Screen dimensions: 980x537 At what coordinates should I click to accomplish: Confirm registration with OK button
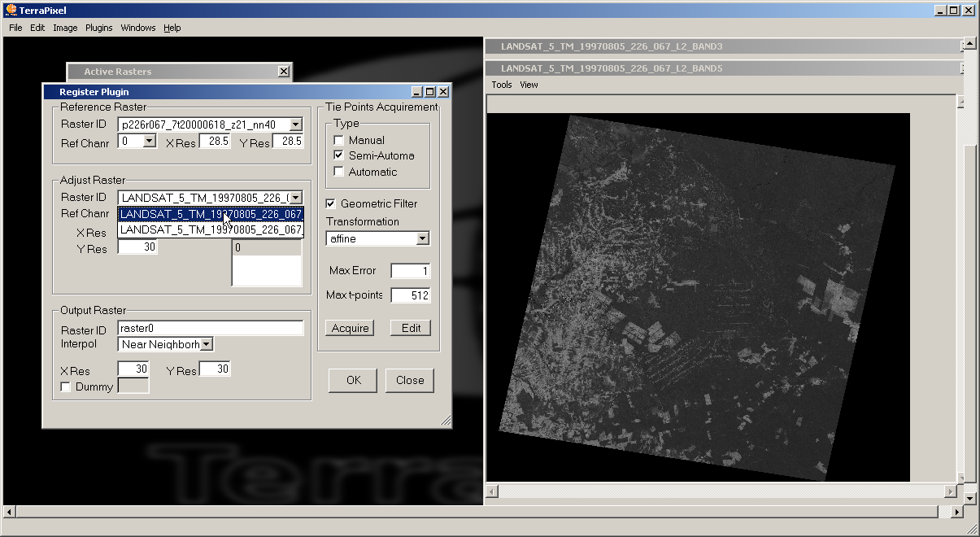[x=353, y=380]
